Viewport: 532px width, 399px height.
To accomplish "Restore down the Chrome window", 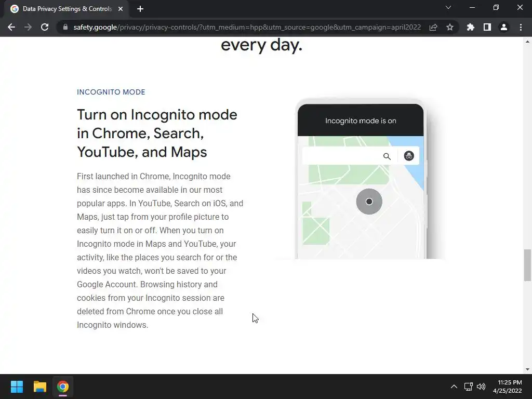I will pyautogui.click(x=496, y=7).
